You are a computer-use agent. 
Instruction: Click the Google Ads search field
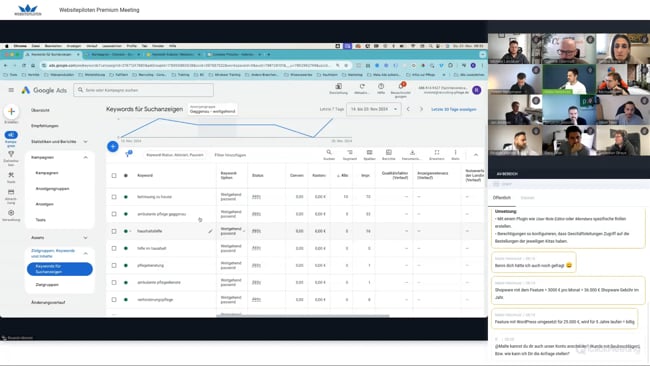click(143, 90)
